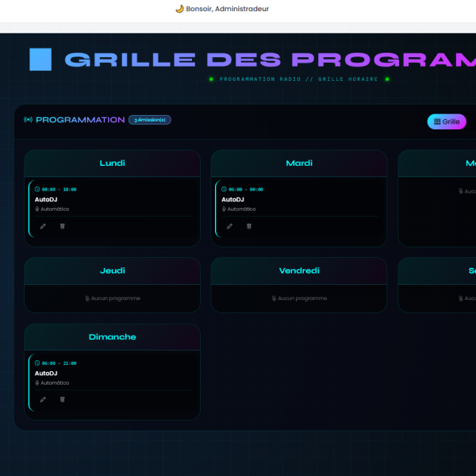Click the Jeudi day header

[x=113, y=271]
